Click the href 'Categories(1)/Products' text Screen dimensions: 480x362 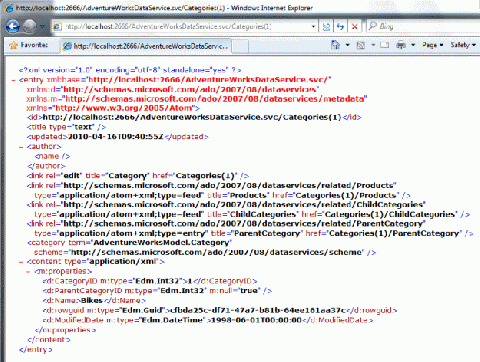click(x=346, y=195)
